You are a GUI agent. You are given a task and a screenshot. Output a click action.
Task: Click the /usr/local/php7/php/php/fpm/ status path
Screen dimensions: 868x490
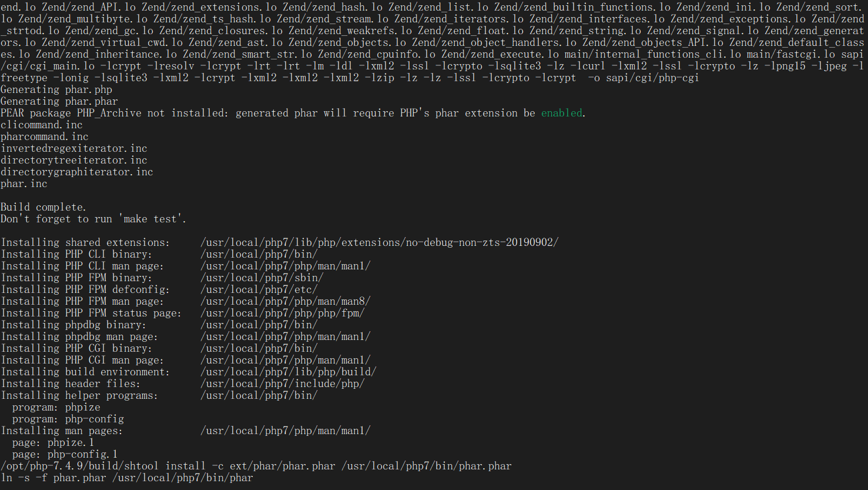283,313
